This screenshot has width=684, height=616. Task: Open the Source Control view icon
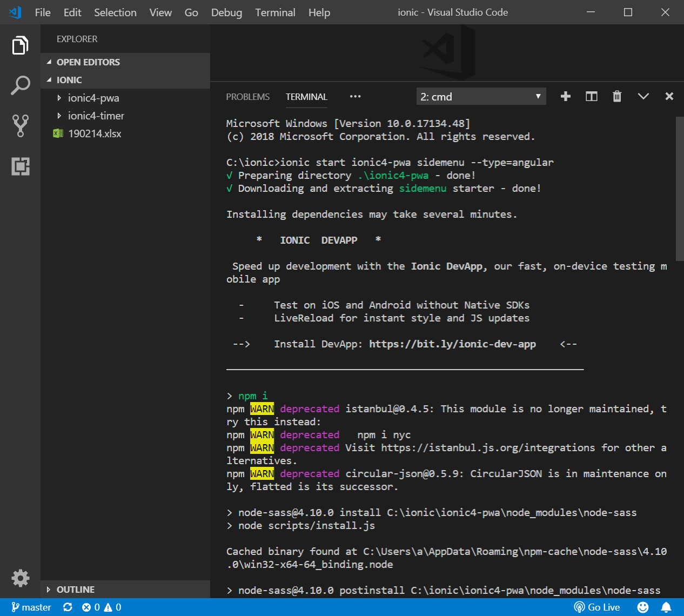click(20, 125)
